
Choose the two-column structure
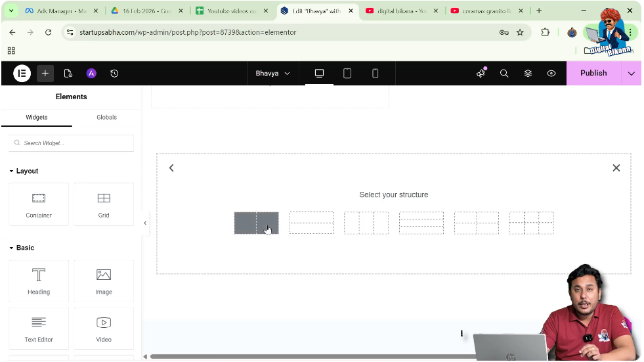pyautogui.click(x=256, y=223)
